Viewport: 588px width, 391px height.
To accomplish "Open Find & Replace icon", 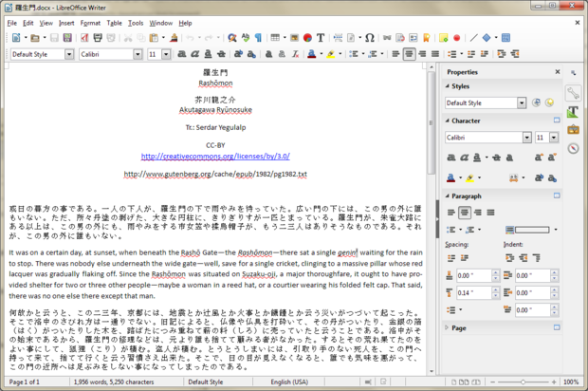I will [232, 38].
